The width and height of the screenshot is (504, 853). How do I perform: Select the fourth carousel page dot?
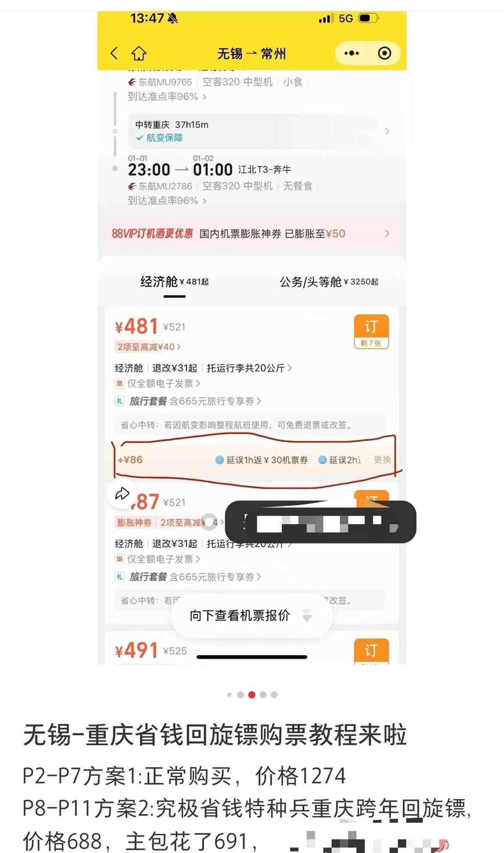click(x=263, y=695)
